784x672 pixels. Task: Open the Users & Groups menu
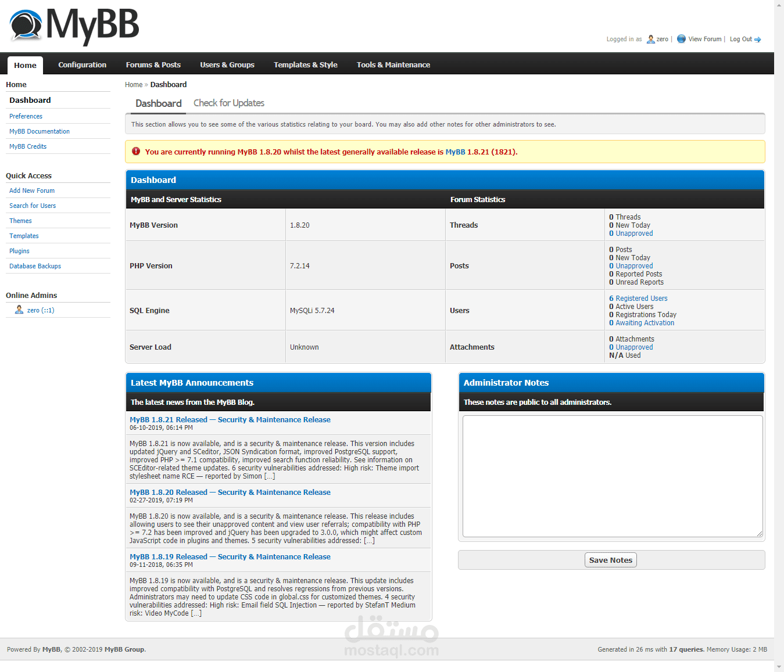click(x=227, y=65)
